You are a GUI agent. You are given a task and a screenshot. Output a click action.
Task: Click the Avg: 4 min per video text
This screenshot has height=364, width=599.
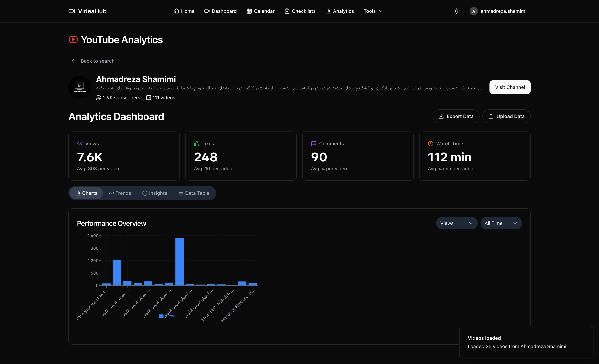click(x=451, y=169)
